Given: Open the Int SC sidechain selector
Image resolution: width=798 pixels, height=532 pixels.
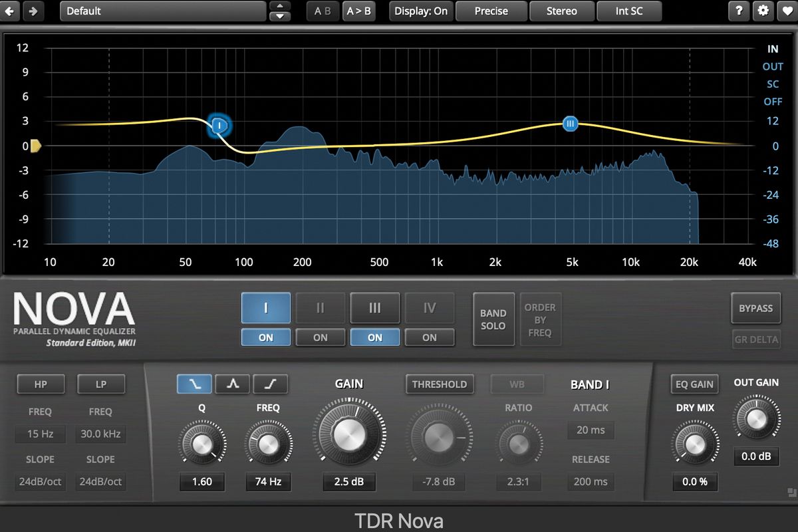Looking at the screenshot, I should pos(629,11).
